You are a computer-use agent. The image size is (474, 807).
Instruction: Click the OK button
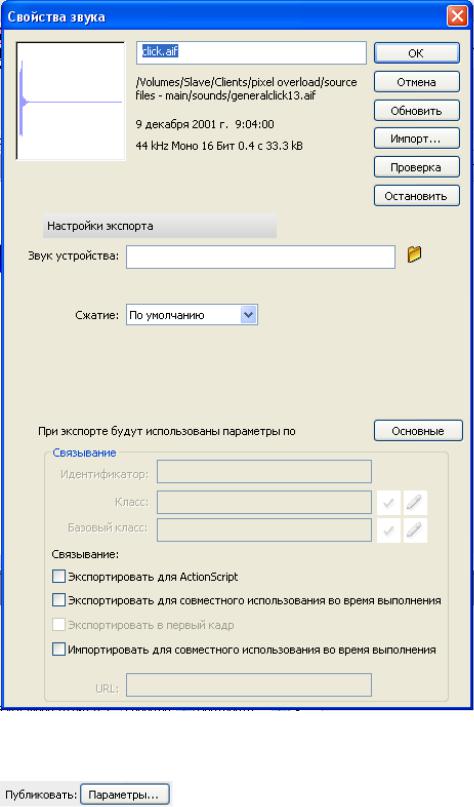coord(416,53)
